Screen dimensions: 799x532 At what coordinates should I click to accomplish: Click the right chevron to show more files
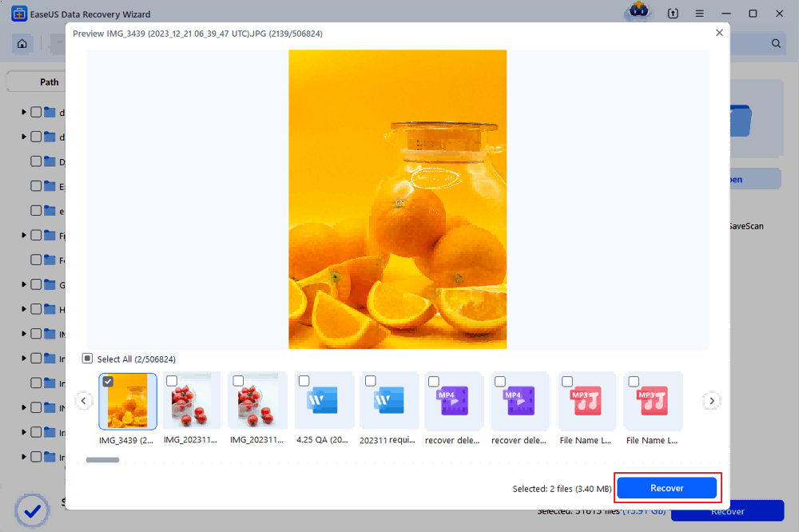point(711,400)
